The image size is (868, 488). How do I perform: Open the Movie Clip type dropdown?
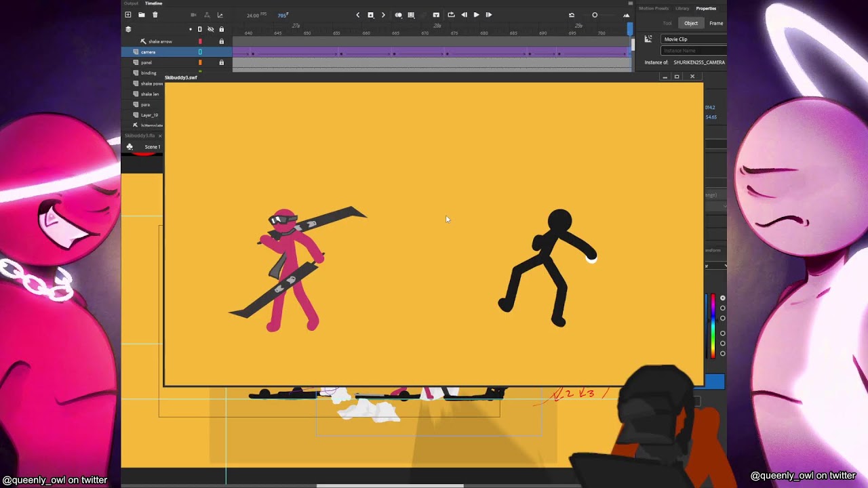coord(694,39)
